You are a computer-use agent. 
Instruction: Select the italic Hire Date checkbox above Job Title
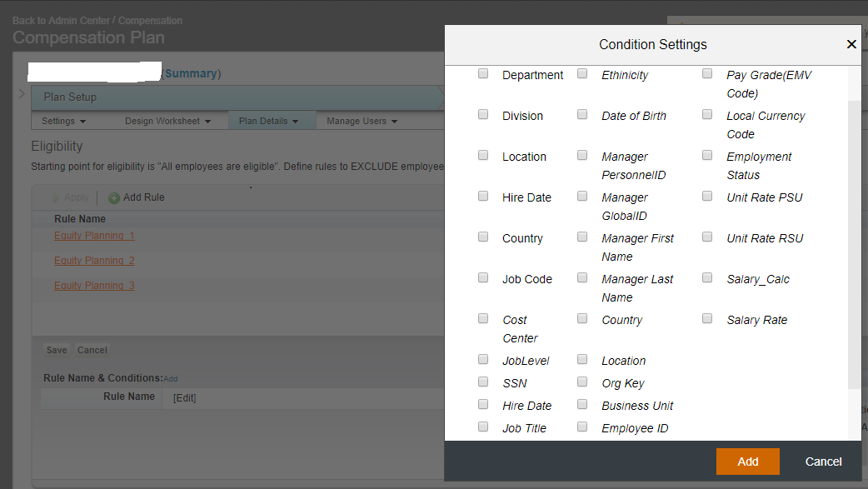click(x=483, y=404)
